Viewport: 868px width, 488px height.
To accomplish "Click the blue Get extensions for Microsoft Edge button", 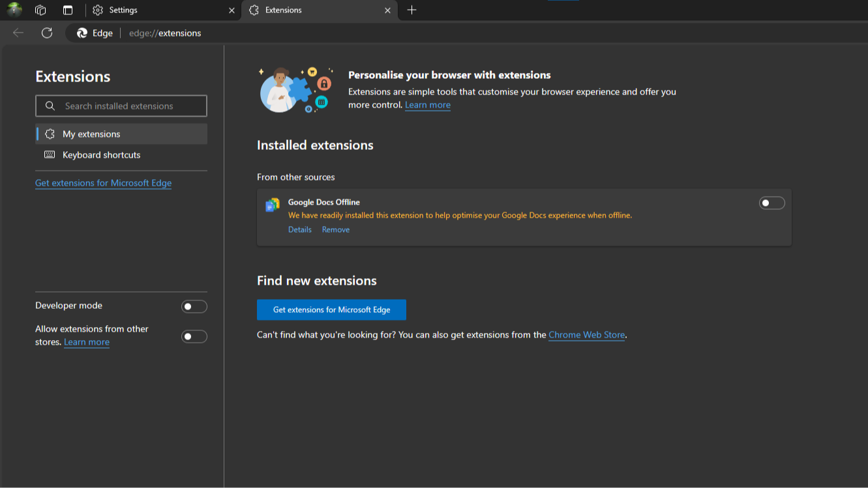I will click(x=331, y=309).
